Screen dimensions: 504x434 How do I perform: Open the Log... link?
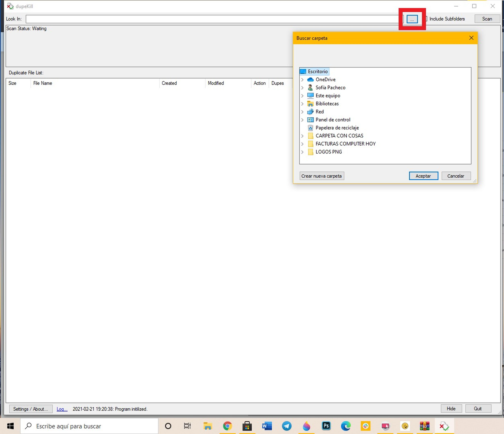click(62, 409)
